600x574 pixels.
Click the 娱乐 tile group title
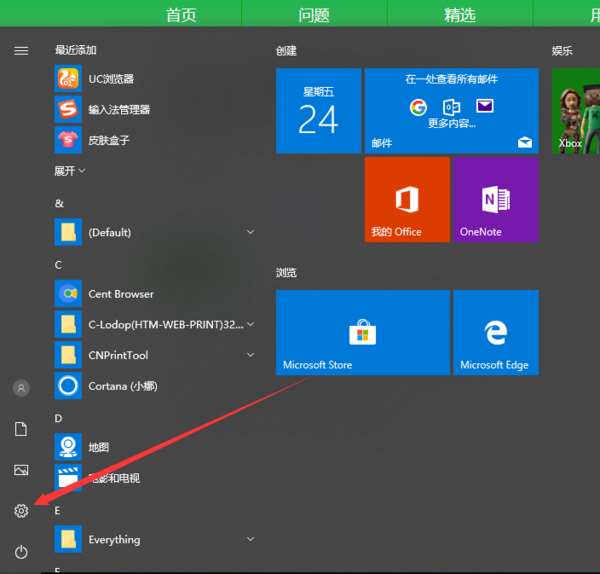point(562,51)
